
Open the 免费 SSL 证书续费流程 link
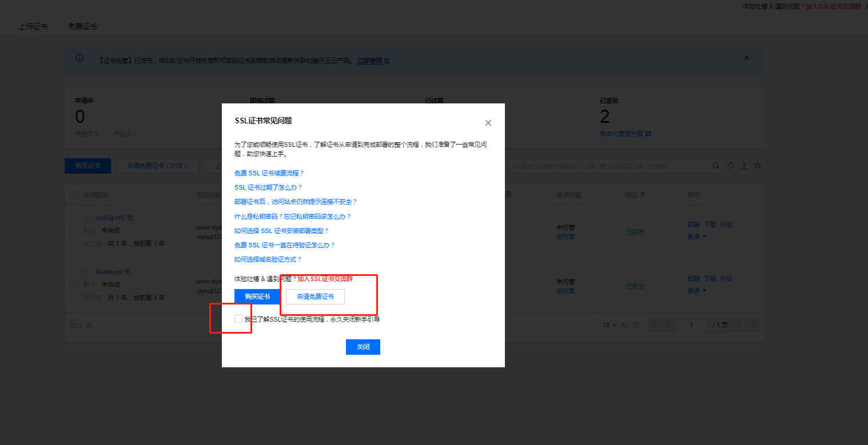[269, 173]
